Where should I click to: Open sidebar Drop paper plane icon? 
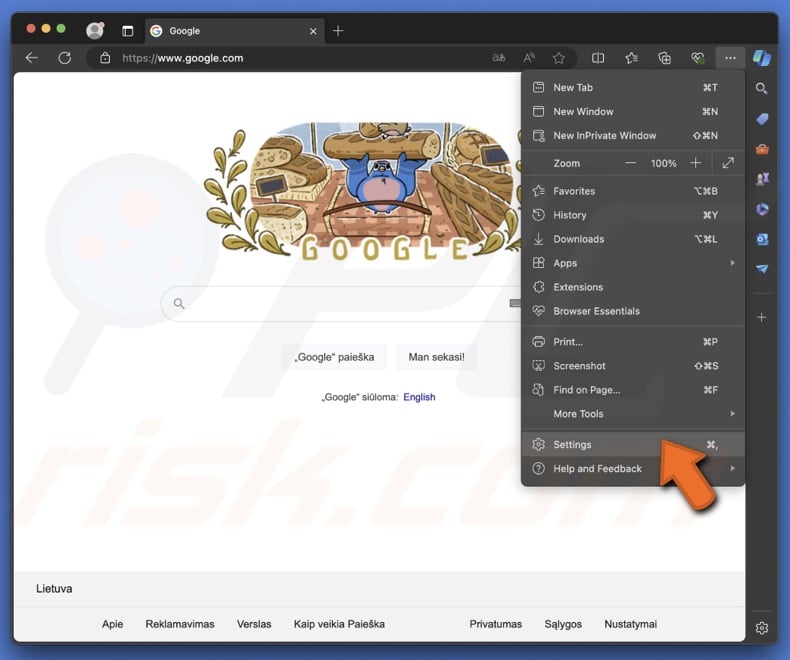click(x=762, y=269)
